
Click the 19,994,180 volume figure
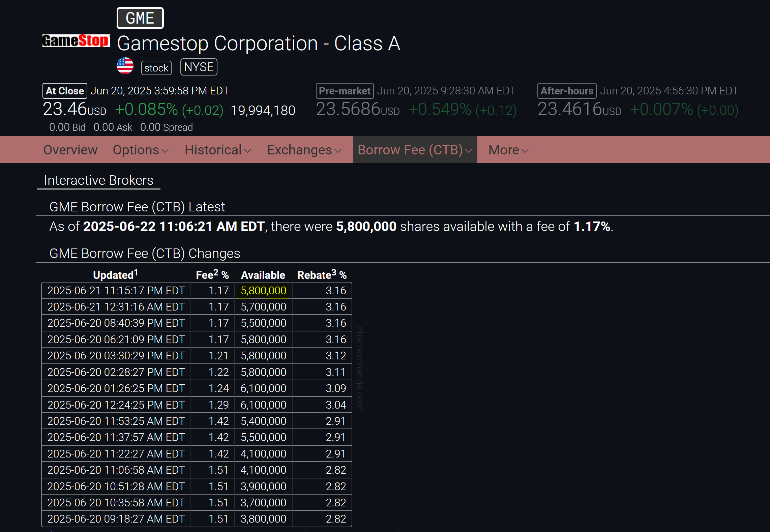263,110
